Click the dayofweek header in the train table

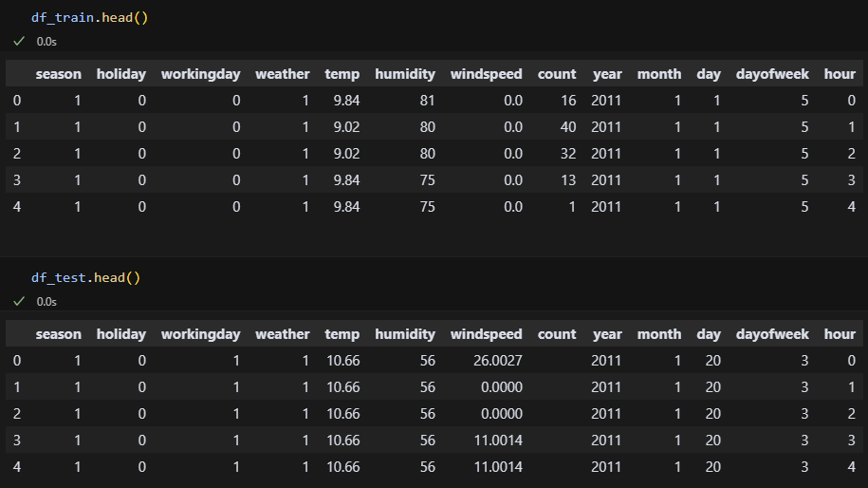pos(772,74)
